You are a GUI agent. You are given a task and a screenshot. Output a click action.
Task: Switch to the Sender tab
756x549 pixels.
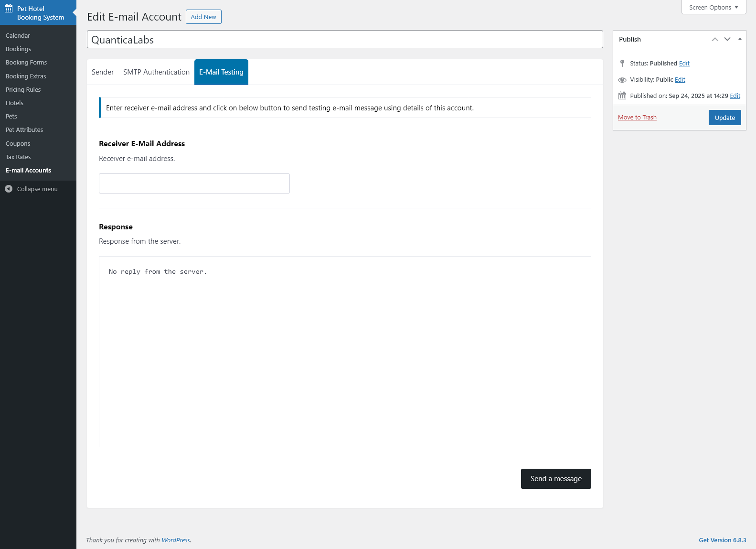(x=103, y=72)
